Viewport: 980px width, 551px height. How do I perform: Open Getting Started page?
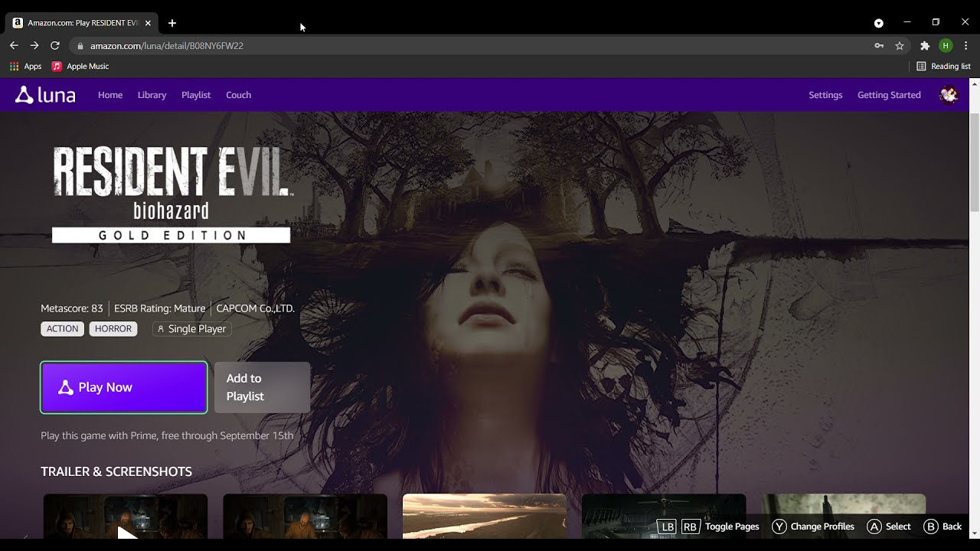(889, 95)
